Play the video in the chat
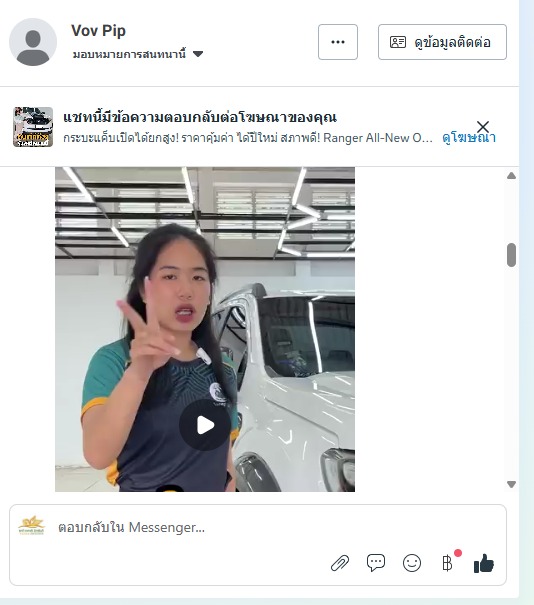This screenshot has width=534, height=605. [x=205, y=425]
